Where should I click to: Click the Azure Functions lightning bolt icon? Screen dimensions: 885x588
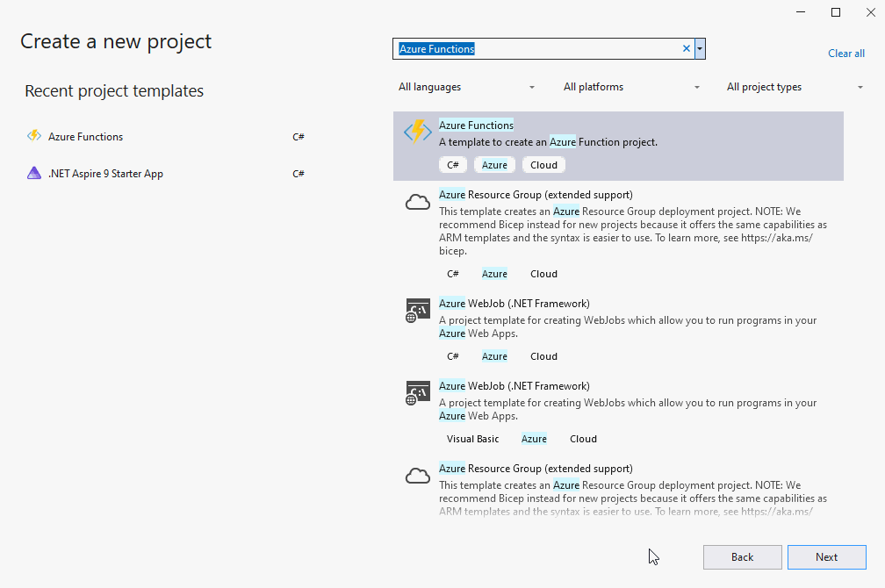[x=417, y=130]
